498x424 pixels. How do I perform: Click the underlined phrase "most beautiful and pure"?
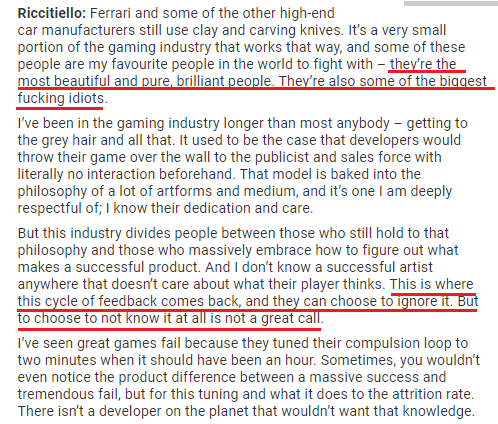(94, 81)
